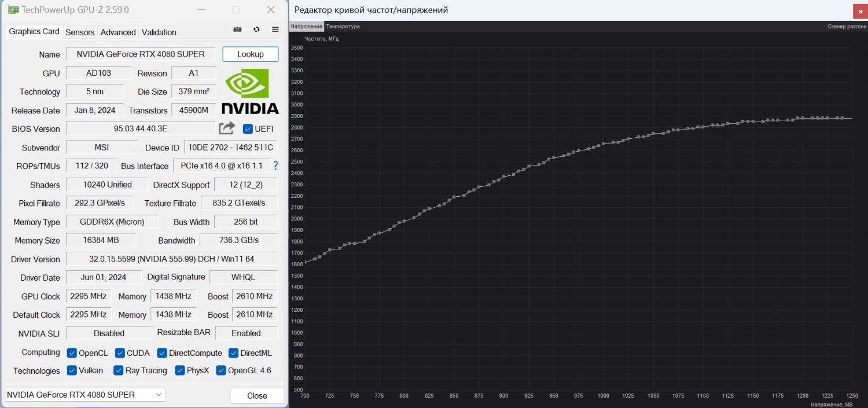Click the Bus Interface question mark icon
This screenshot has height=408, width=868.
(275, 166)
